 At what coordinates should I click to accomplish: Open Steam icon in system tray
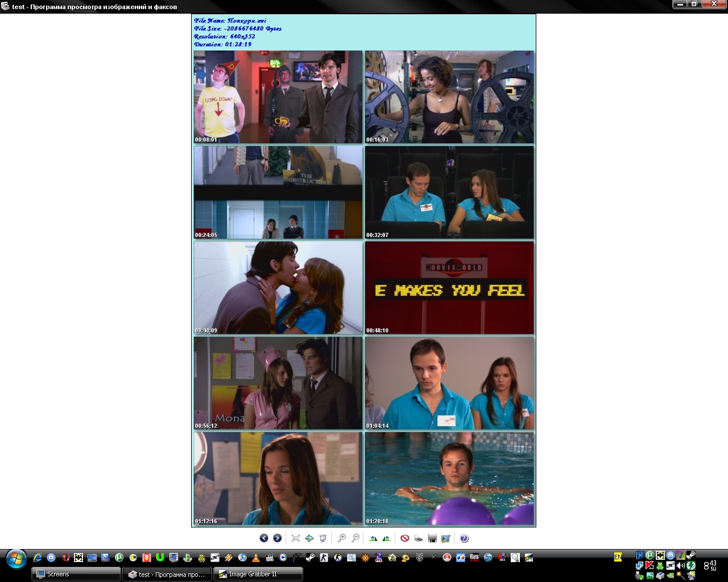pyautogui.click(x=691, y=555)
